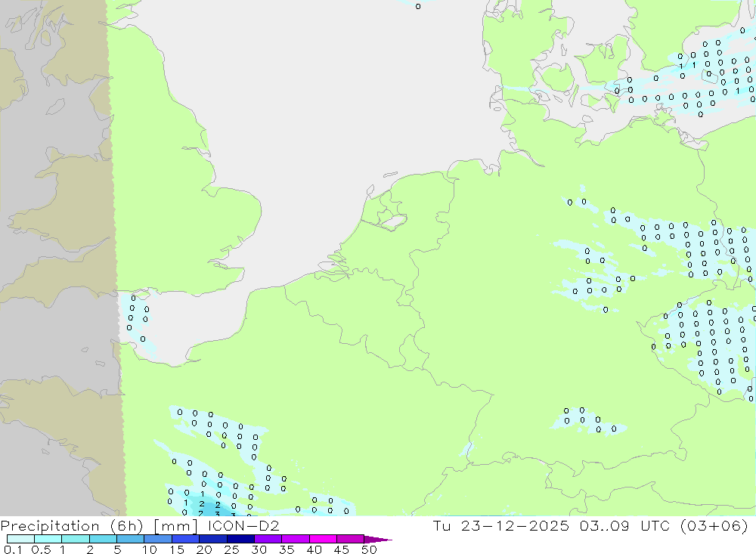Image resolution: width=756 pixels, height=554 pixels.
Task: Select the "10" legend scale label
Action: 150,549
